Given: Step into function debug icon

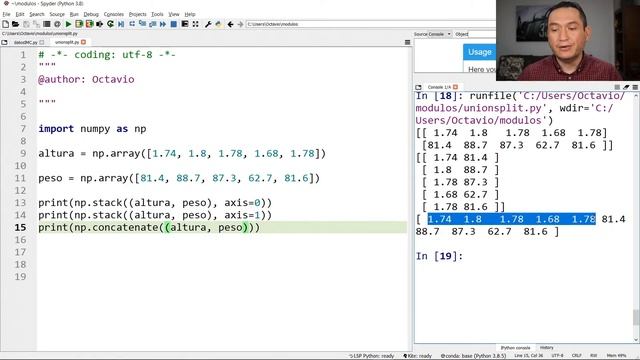Looking at the screenshot, I should (x=142, y=24).
